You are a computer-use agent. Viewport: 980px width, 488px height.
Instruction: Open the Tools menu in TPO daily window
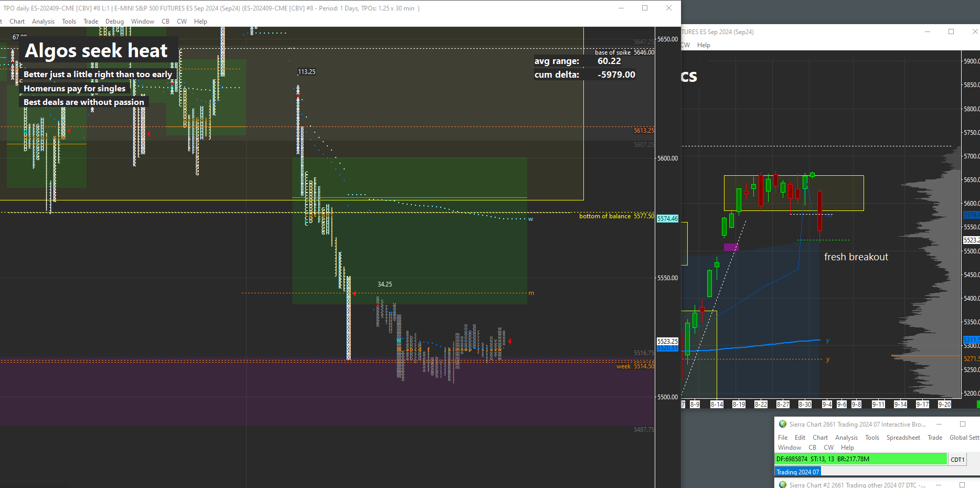pos(69,22)
